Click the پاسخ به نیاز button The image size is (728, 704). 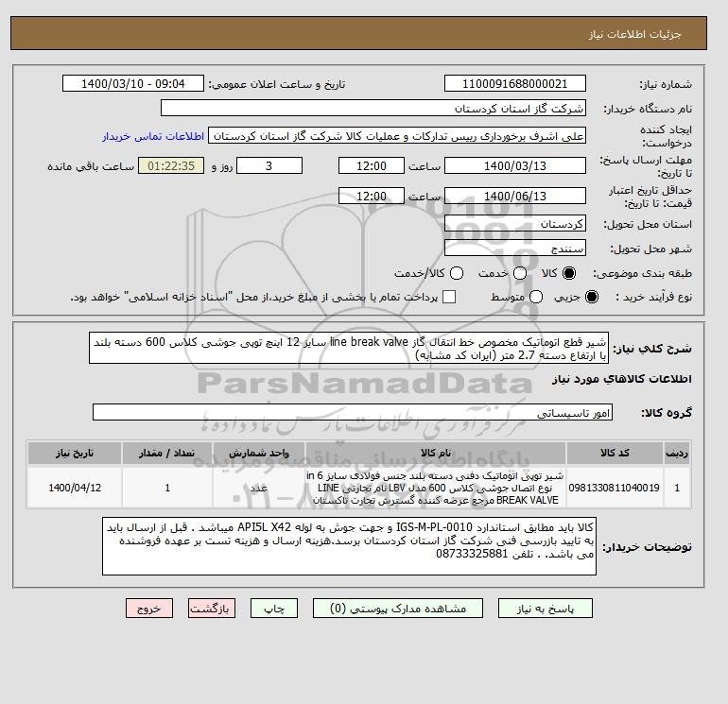tap(546, 608)
